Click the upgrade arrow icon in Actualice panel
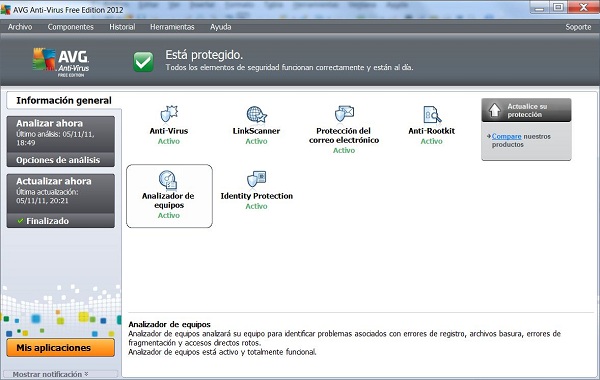Viewport: 600px width, 380px height. pyautogui.click(x=494, y=110)
